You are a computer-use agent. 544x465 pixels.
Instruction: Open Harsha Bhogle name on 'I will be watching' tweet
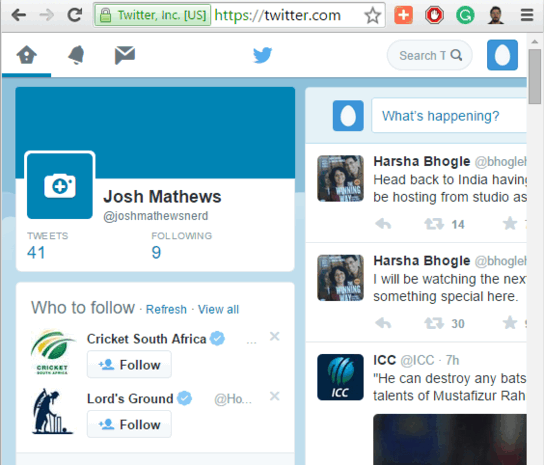coord(422,261)
